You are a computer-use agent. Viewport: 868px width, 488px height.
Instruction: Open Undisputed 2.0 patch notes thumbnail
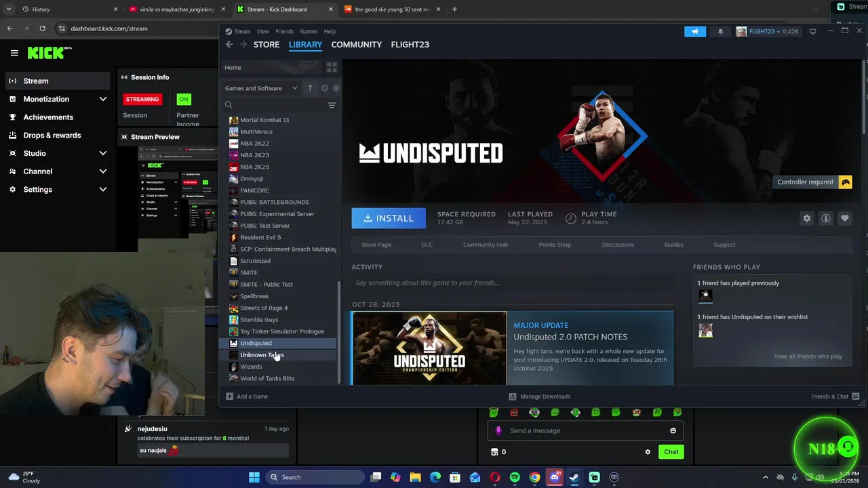(429, 348)
